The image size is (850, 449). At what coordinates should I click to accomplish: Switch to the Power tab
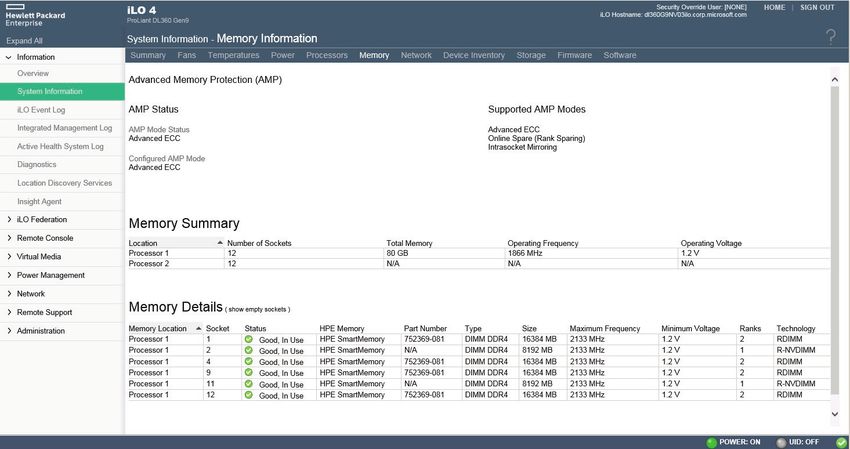pyautogui.click(x=283, y=55)
